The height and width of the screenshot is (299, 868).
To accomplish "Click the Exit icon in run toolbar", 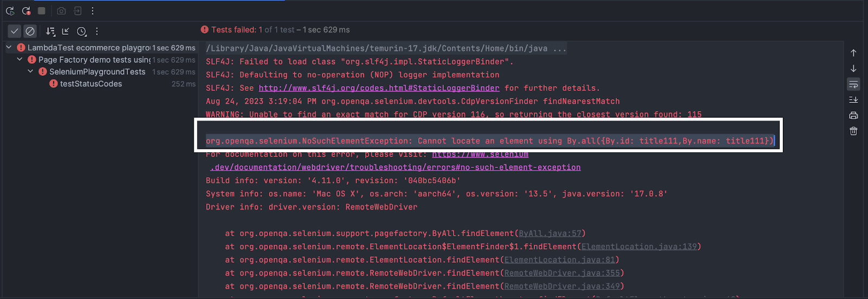I will pos(78,11).
